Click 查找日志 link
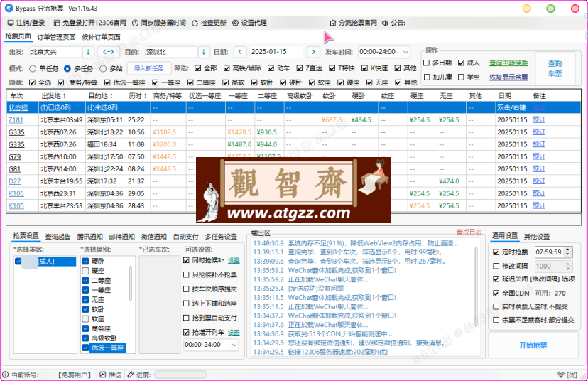This screenshot has height=381, width=588. [x=469, y=232]
